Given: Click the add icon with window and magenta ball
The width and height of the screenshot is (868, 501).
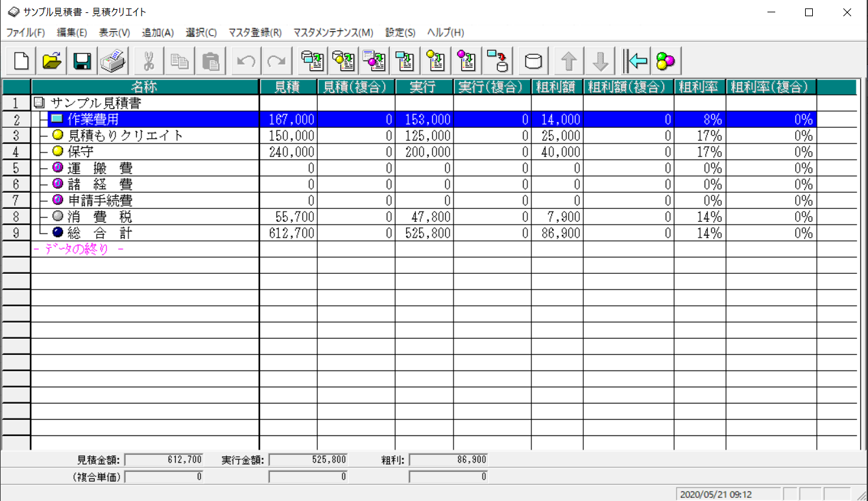Looking at the screenshot, I should point(374,62).
